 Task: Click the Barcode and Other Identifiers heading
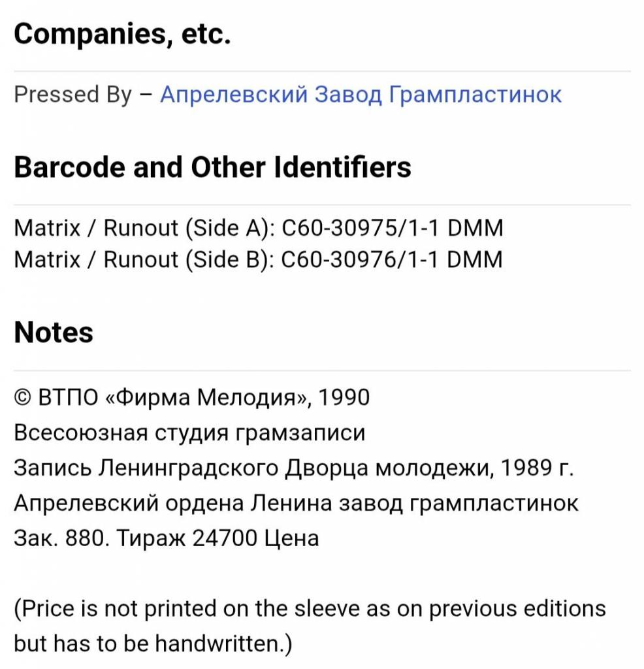coord(212,167)
